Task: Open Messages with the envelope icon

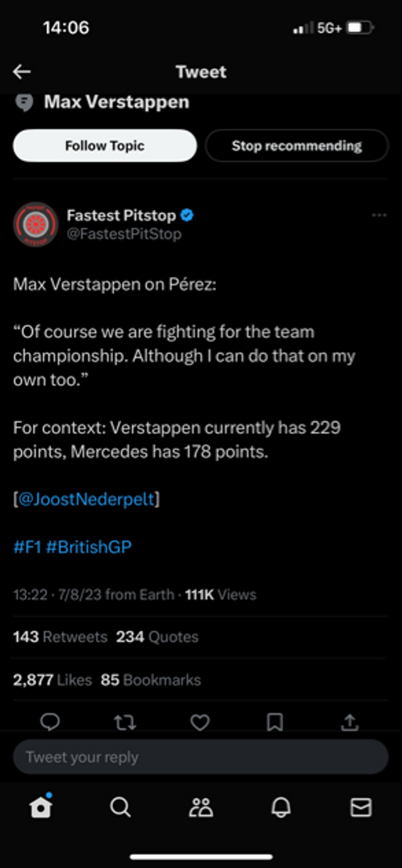Action: click(x=361, y=807)
